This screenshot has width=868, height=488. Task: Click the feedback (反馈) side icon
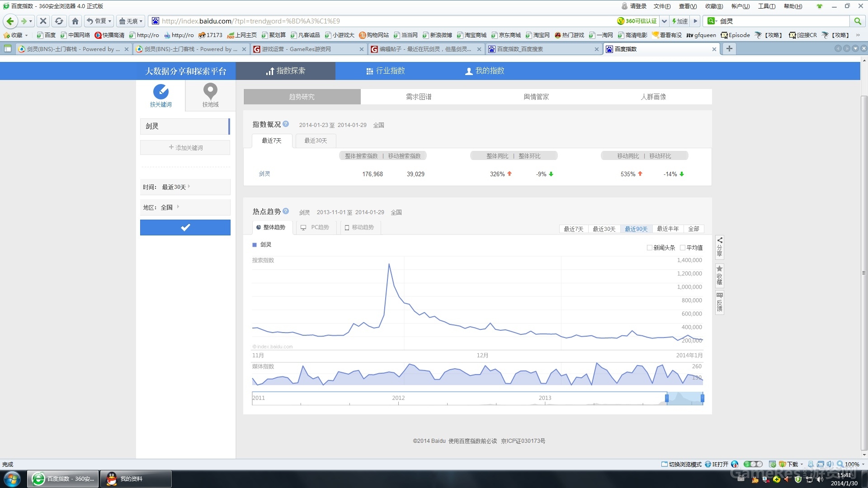(720, 303)
